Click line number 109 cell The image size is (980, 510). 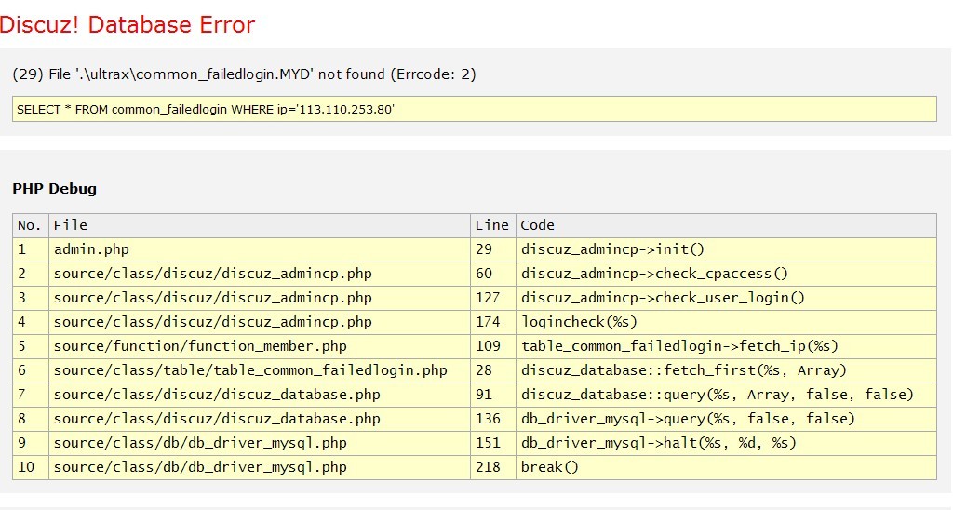click(x=493, y=347)
